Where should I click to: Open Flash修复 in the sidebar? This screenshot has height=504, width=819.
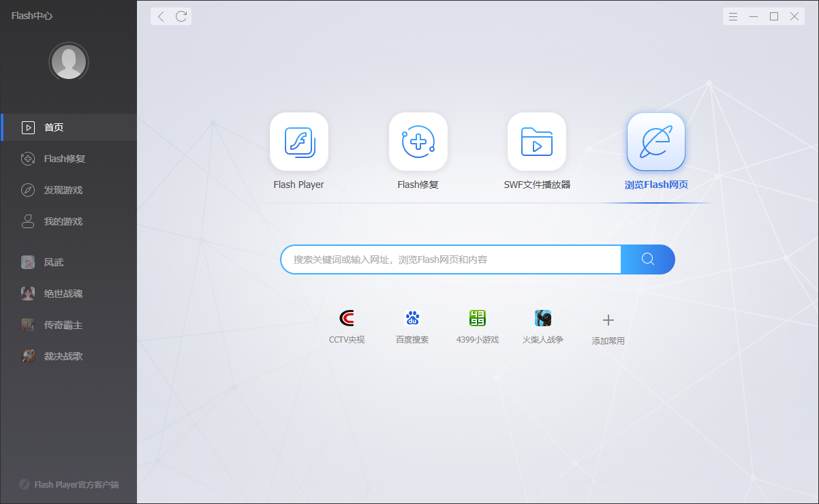point(68,159)
